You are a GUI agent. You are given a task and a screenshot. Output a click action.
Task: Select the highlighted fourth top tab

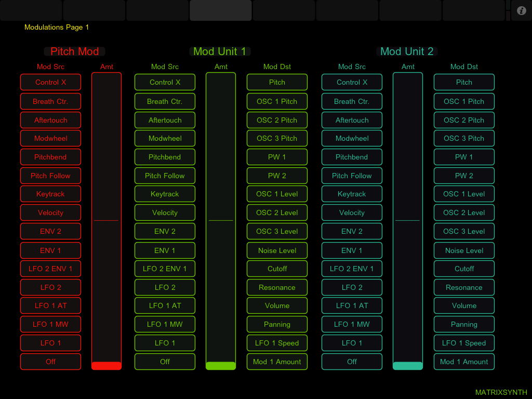[220, 10]
